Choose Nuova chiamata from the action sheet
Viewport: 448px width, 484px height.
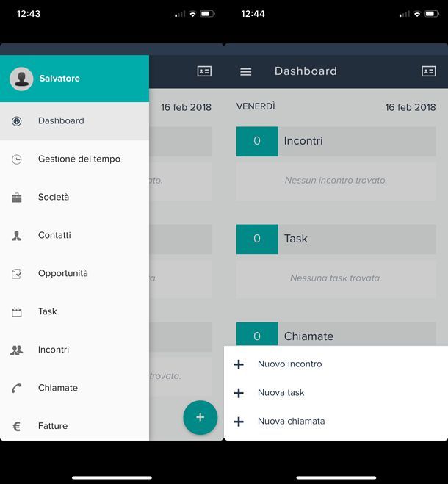(x=336, y=422)
